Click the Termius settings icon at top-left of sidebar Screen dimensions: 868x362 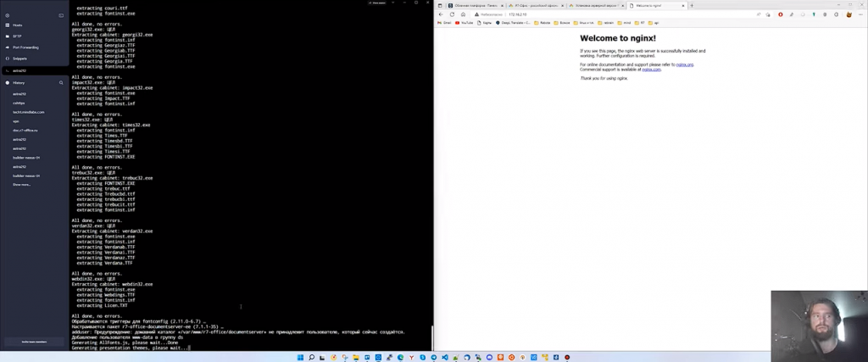pyautogui.click(x=7, y=15)
